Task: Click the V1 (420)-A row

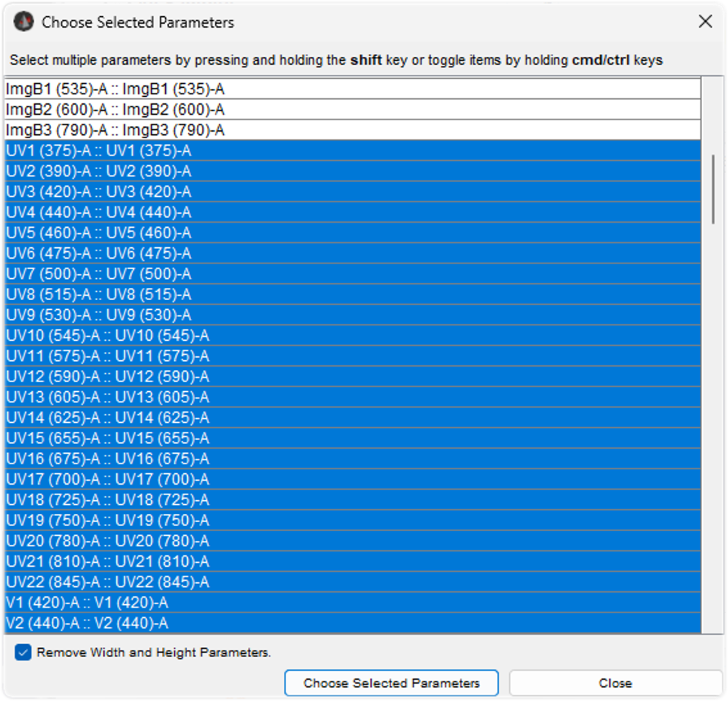Action: pos(87,603)
